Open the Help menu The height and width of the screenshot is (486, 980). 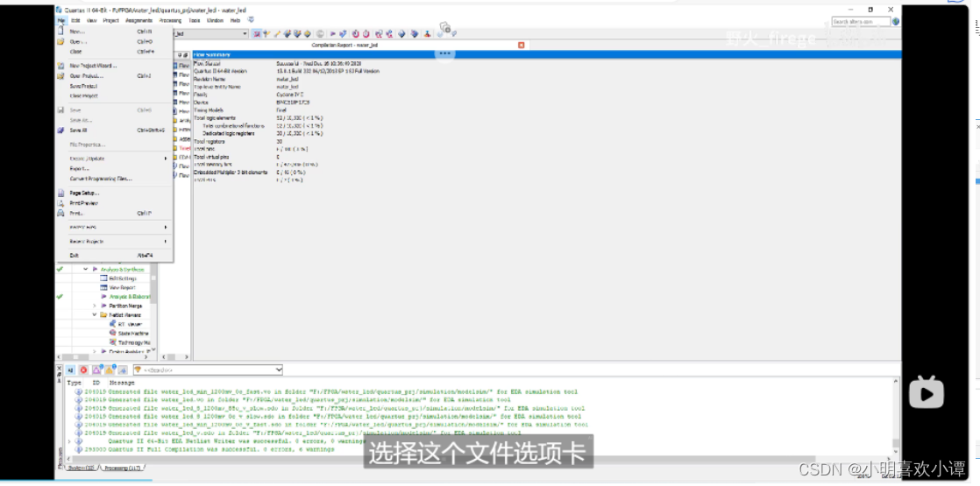click(235, 21)
